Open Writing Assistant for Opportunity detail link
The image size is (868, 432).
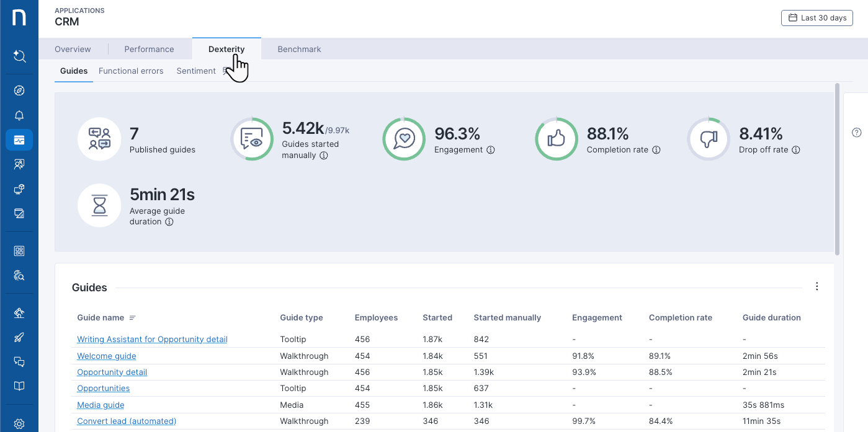(x=152, y=339)
